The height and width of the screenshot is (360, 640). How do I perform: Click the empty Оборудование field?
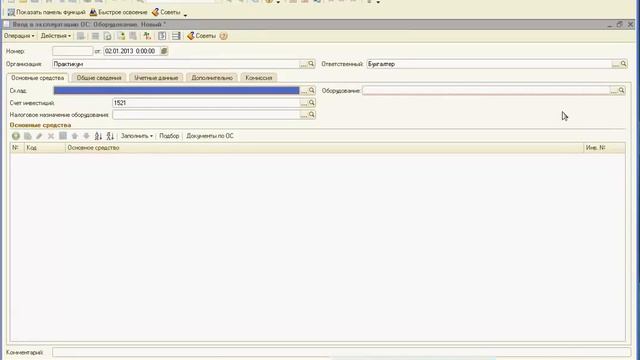click(x=486, y=91)
